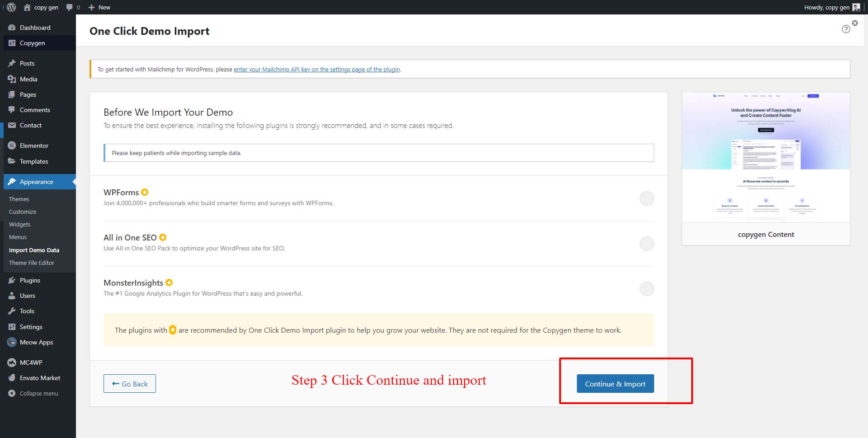
Task: Click the Envato Market leaf icon
Action: 12,378
